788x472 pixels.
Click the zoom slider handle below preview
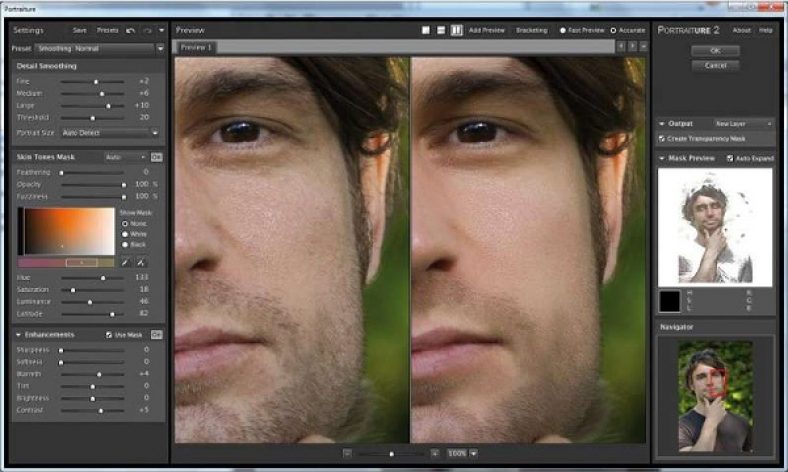391,454
